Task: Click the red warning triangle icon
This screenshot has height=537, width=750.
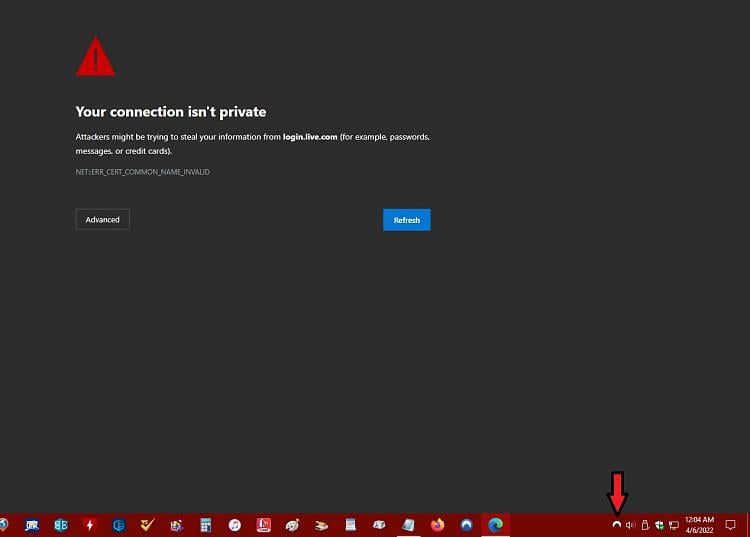Action: tap(96, 56)
